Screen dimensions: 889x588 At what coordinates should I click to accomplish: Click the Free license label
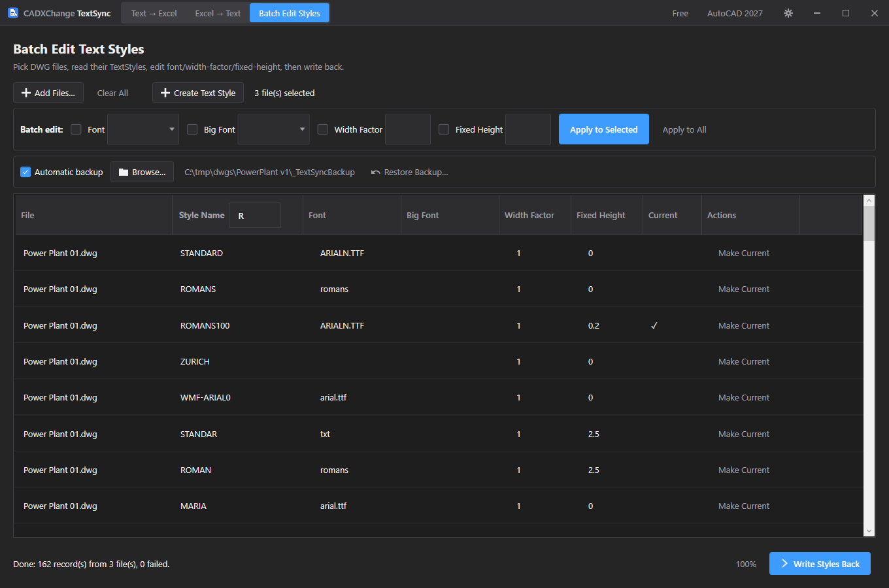tap(680, 13)
